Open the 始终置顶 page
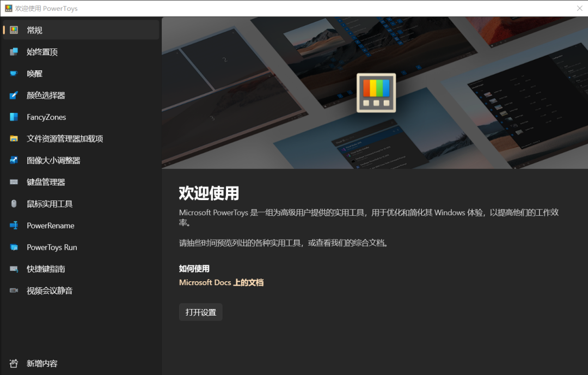 point(81,52)
